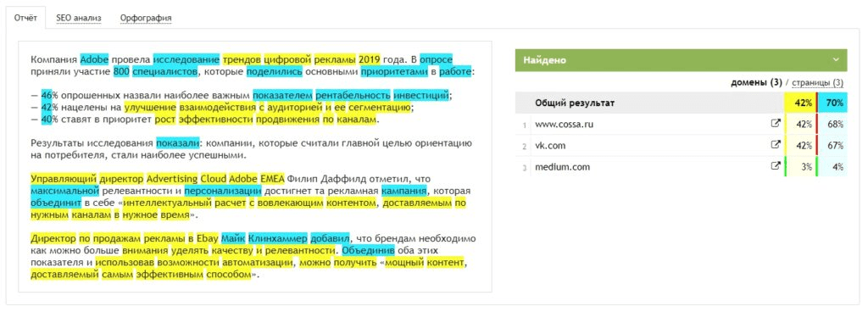868x312 pixels.
Task: Click the highlighted word кампания
Action: click(x=404, y=191)
